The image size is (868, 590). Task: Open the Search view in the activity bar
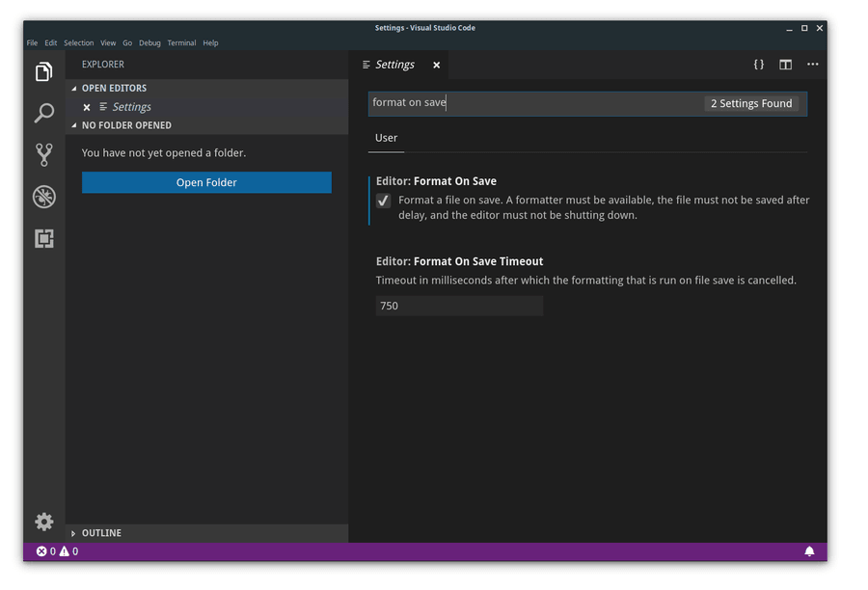point(43,113)
